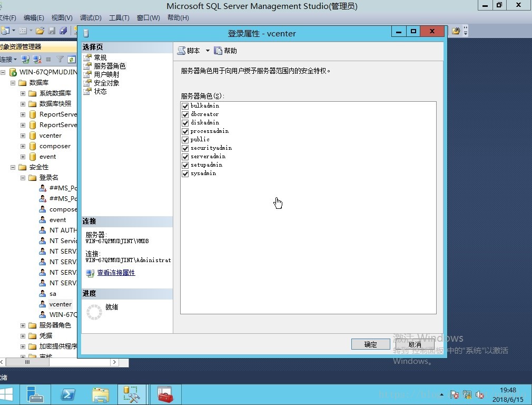Uncheck the processadmin server role
Viewport: 532px width, 405px height.
pyautogui.click(x=185, y=131)
